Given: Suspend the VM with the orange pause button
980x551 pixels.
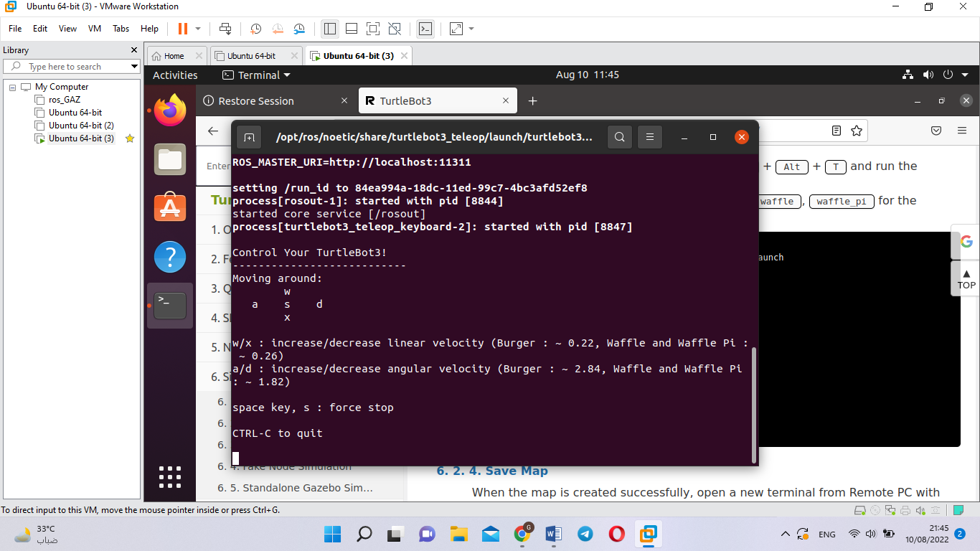Looking at the screenshot, I should pos(182,29).
